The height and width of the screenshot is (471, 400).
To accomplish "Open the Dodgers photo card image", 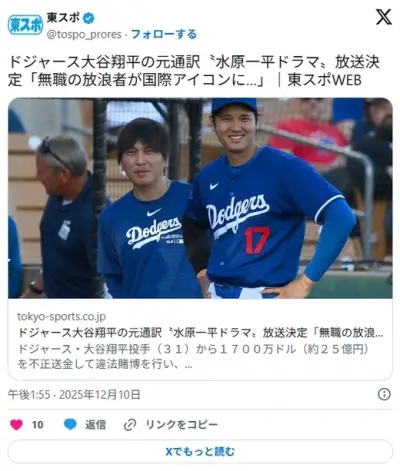I will (x=200, y=198).
